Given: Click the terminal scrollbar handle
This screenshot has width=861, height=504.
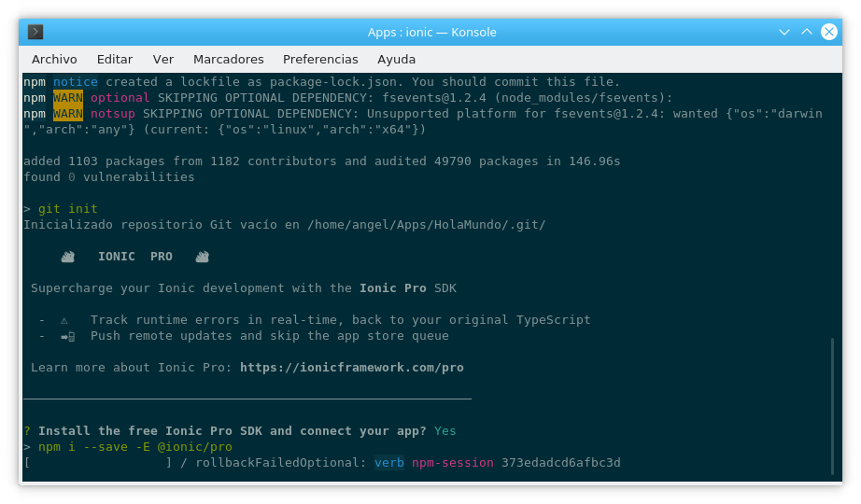Looking at the screenshot, I should point(832,406).
